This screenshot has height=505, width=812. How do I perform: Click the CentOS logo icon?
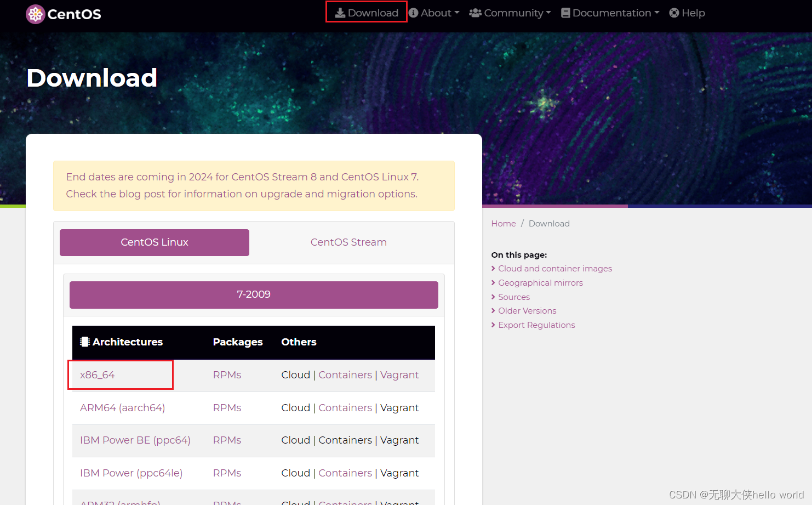pyautogui.click(x=36, y=14)
